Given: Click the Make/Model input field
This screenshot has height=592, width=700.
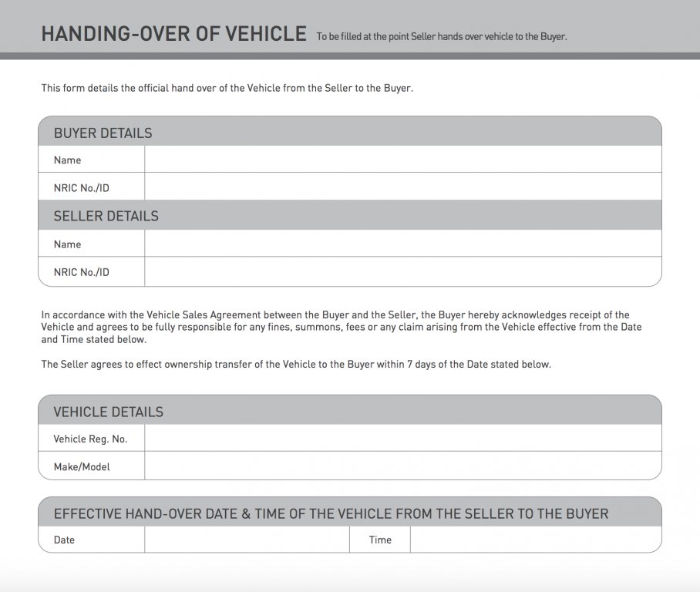Looking at the screenshot, I should (x=402, y=466).
